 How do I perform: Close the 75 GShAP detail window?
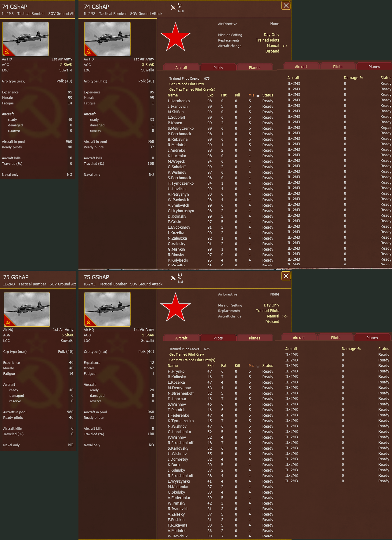tap(286, 276)
